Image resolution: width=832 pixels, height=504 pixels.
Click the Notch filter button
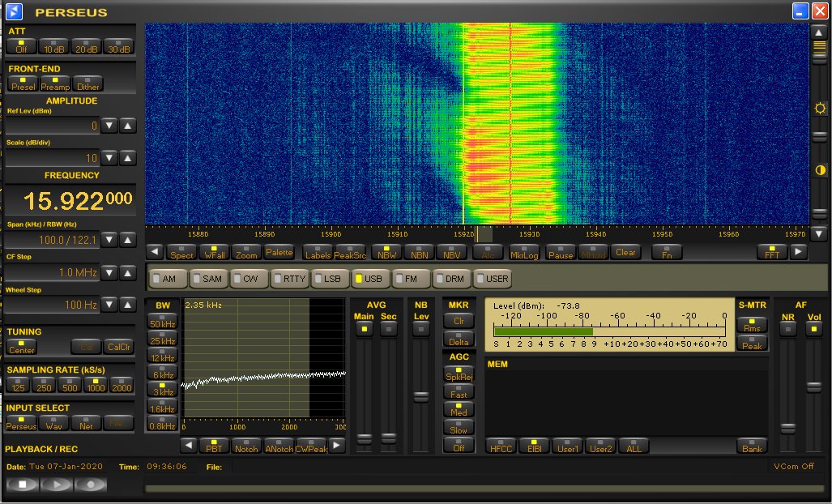tap(246, 445)
